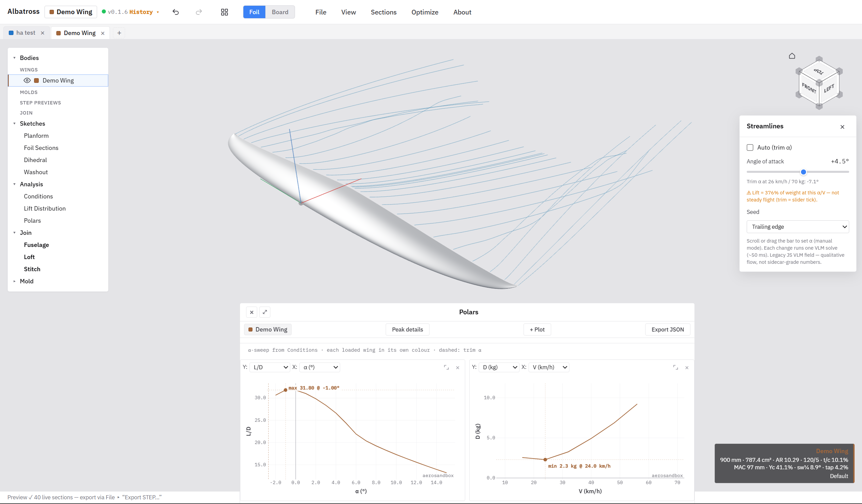This screenshot has height=504, width=862.
Task: Close the ha test tab
Action: pos(42,33)
